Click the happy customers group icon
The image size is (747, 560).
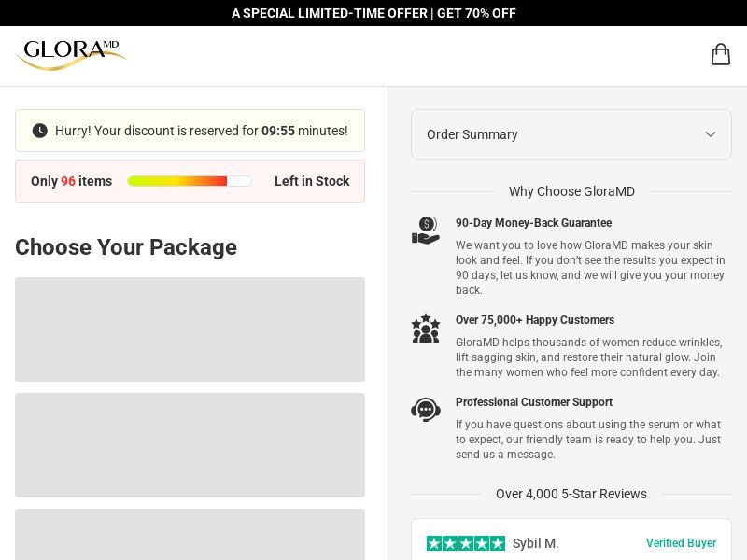[x=426, y=328]
